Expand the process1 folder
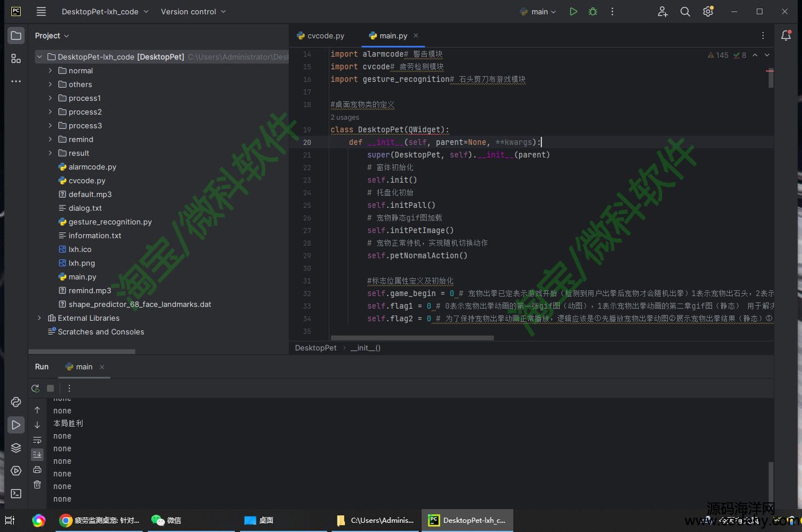802x532 pixels. (50, 98)
